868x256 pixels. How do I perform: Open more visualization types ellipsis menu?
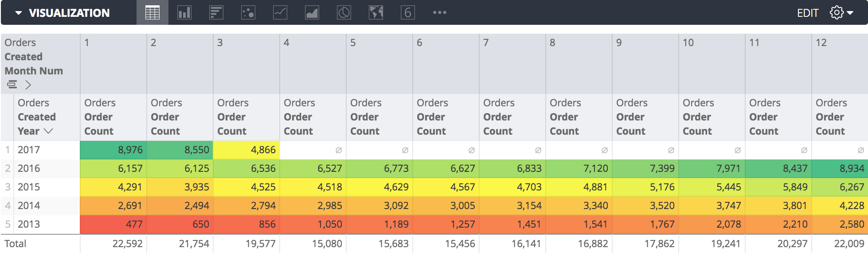[439, 12]
